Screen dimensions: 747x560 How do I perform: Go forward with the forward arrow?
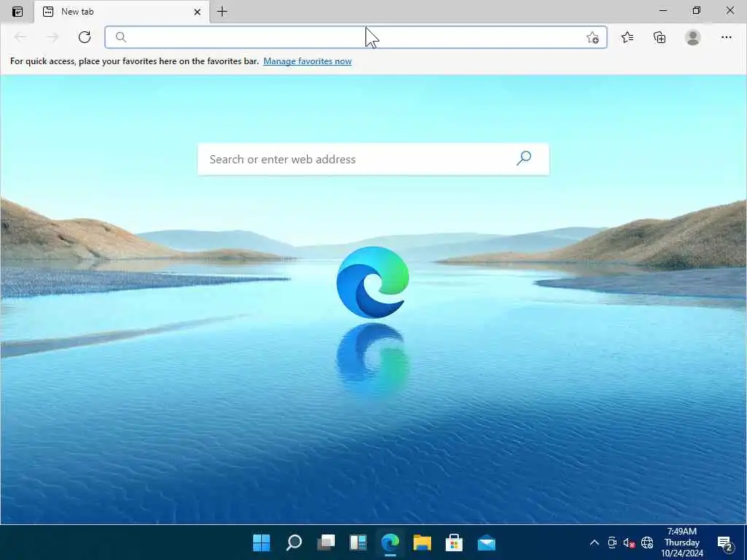53,37
